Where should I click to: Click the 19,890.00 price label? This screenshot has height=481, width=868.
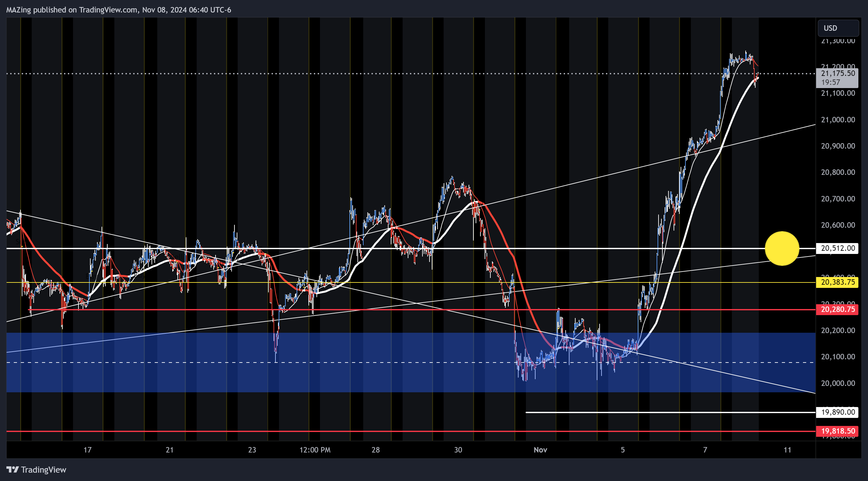point(837,412)
